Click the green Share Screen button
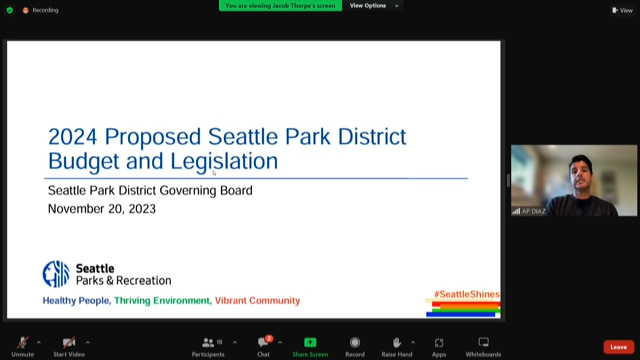640x360 pixels. (x=310, y=347)
